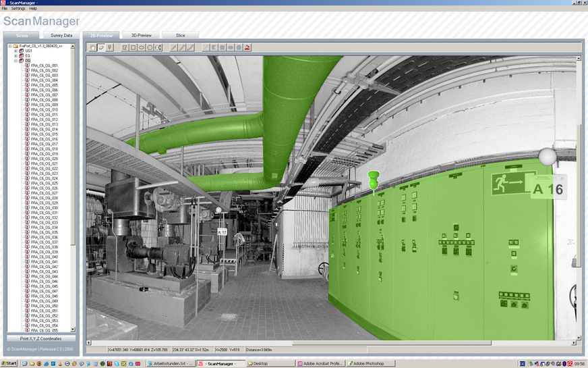Expand the EG tree node

(16, 55)
